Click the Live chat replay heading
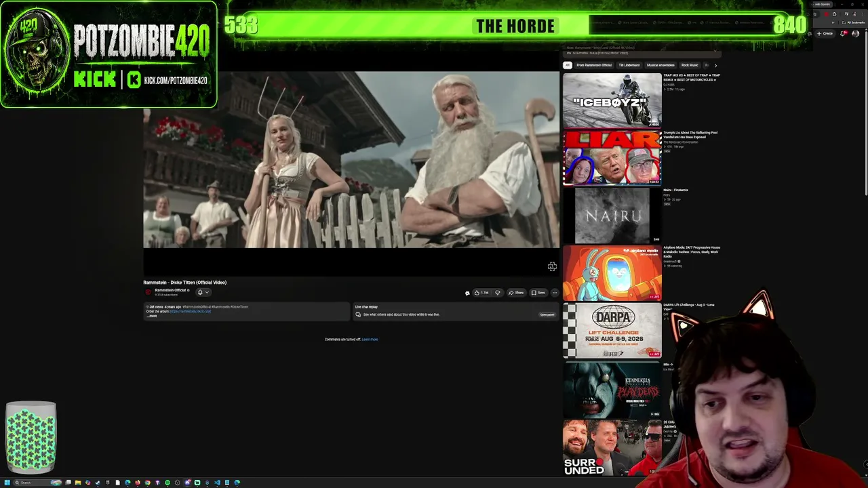Screen dimensions: 868x488 pyautogui.click(x=366, y=307)
